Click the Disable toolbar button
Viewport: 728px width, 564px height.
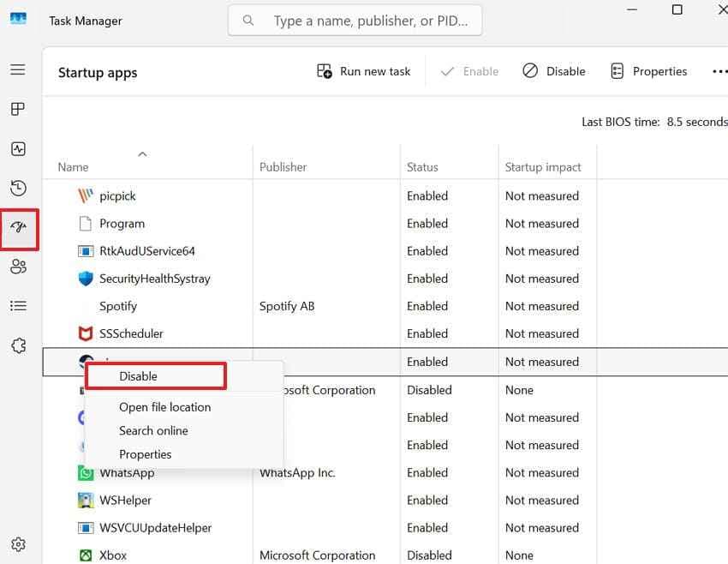[554, 71]
